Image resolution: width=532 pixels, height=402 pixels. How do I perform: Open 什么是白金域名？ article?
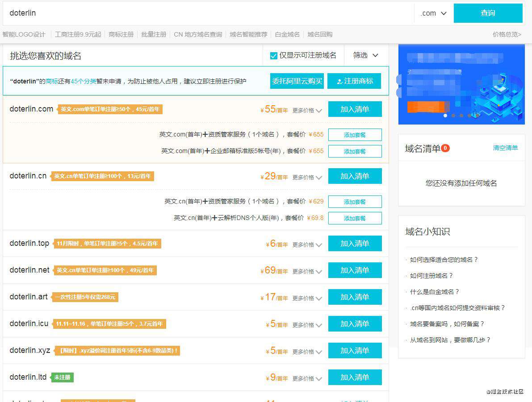point(435,292)
